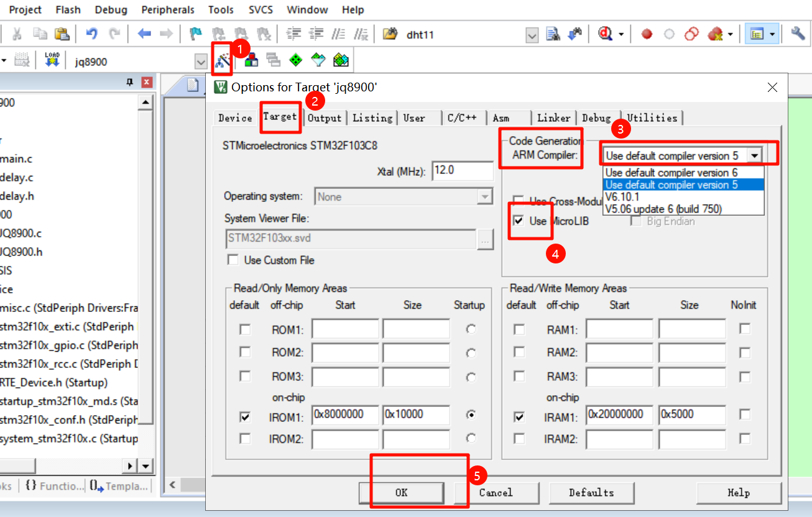Click the incremental find binoculars icon
The width and height of the screenshot is (812, 517).
[x=575, y=34]
